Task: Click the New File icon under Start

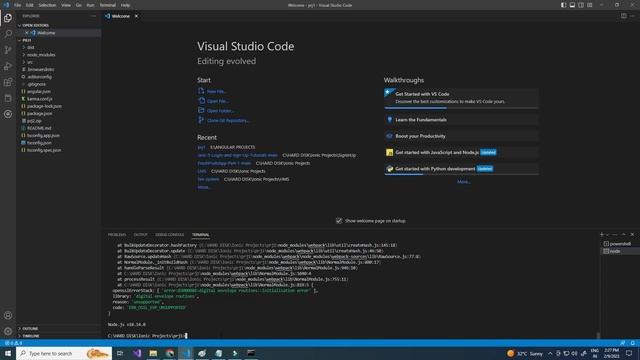Action: [x=201, y=91]
